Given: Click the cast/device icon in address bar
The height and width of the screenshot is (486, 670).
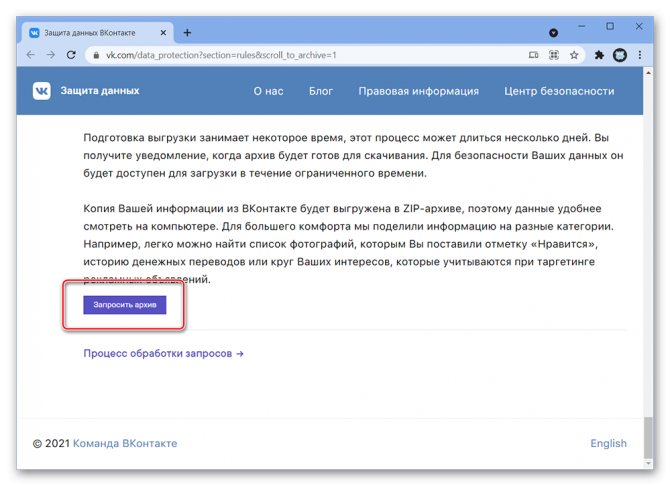Looking at the screenshot, I should point(533,55).
